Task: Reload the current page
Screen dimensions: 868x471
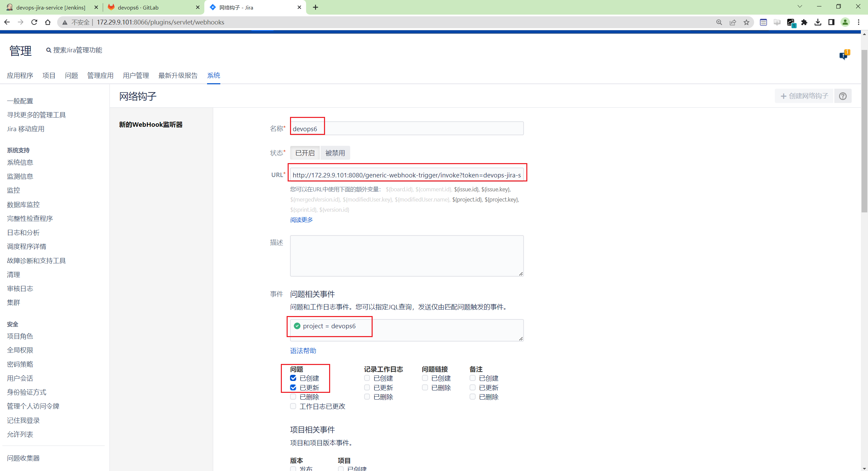Action: (x=34, y=22)
